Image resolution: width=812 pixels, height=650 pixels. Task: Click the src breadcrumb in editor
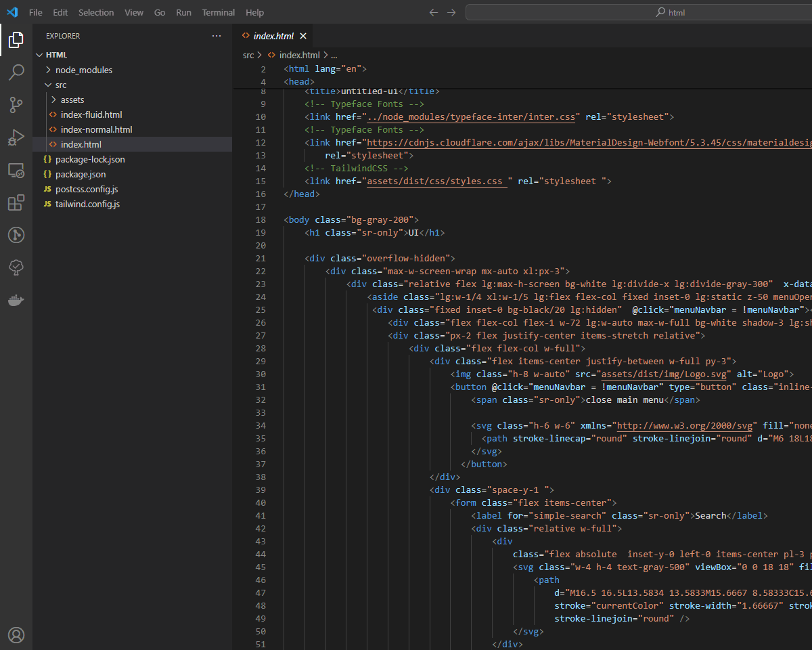click(248, 55)
